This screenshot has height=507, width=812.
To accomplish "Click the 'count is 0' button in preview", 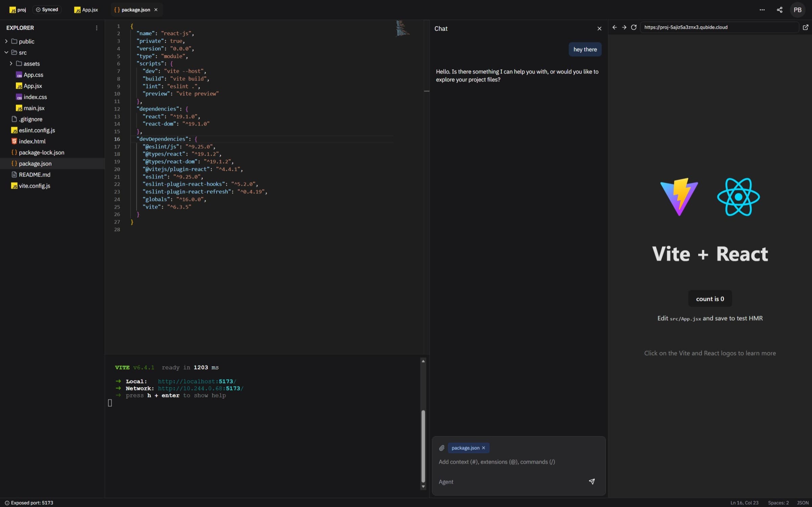I will [x=710, y=299].
